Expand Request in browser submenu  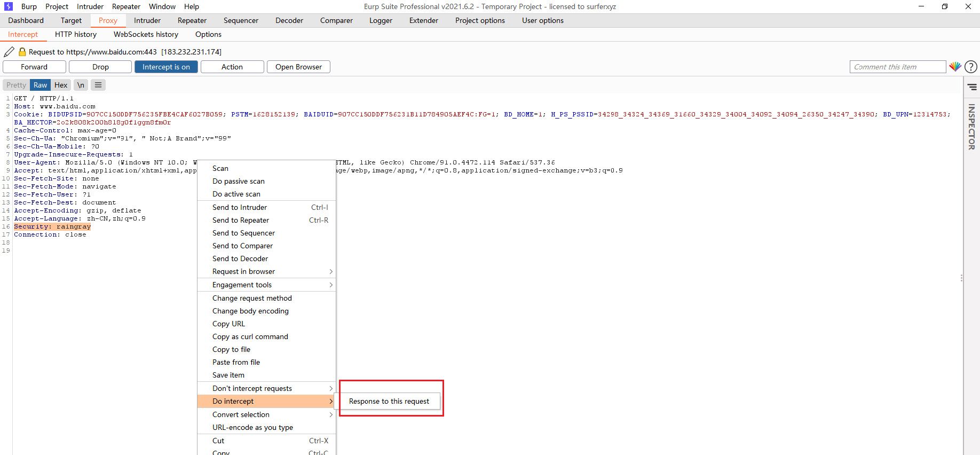click(x=266, y=271)
